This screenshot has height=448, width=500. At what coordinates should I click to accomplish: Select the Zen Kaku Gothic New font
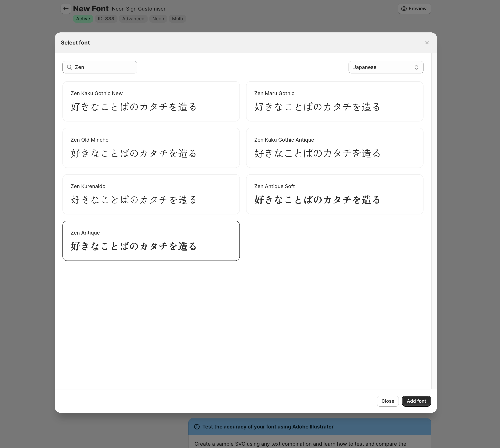coord(151,101)
